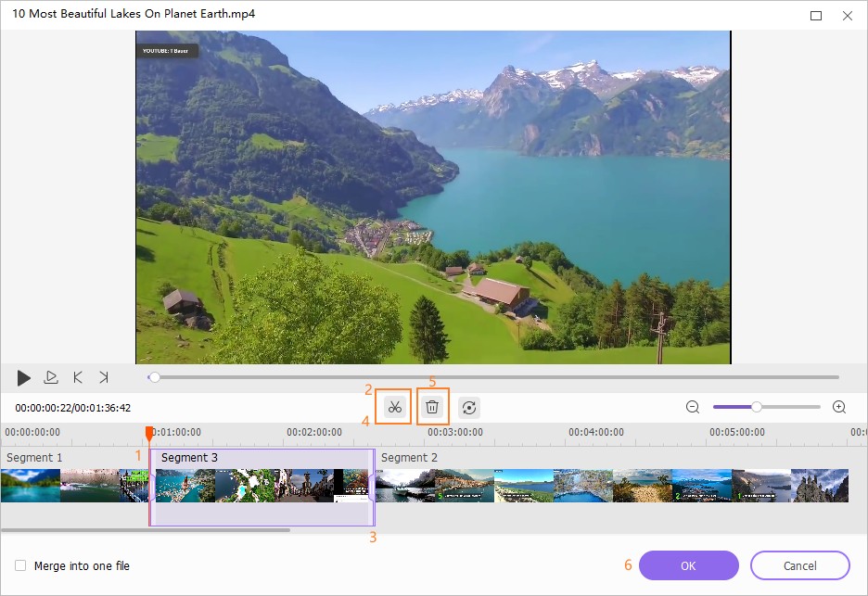Click the timeline zoom slider handle
Screen dimensions: 868x596
tap(757, 407)
